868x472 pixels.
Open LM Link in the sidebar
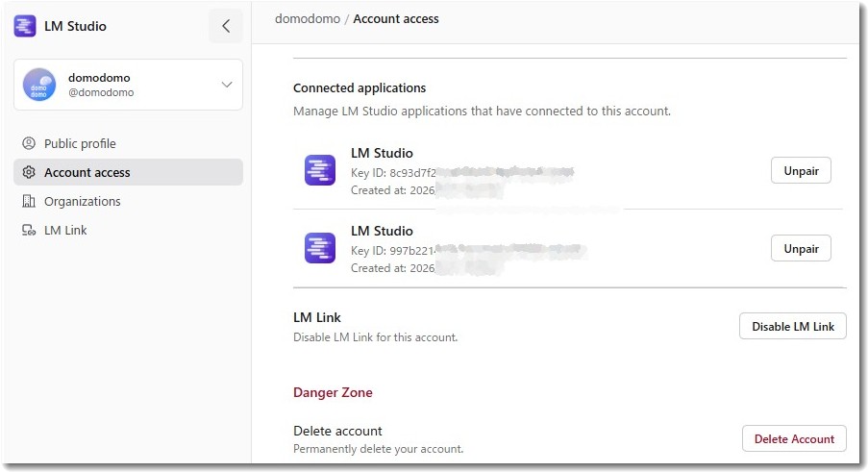pos(128,230)
